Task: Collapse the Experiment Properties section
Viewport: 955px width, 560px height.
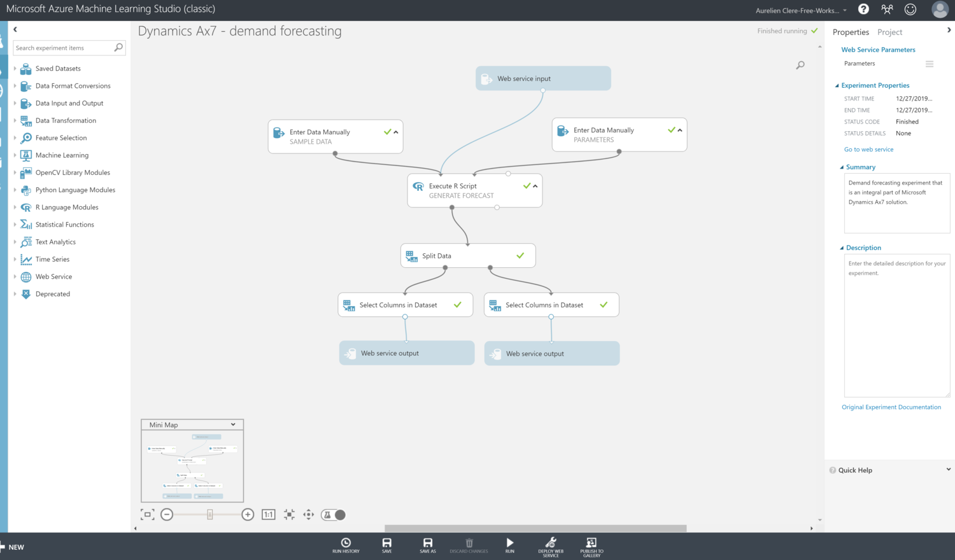Action: pyautogui.click(x=837, y=85)
